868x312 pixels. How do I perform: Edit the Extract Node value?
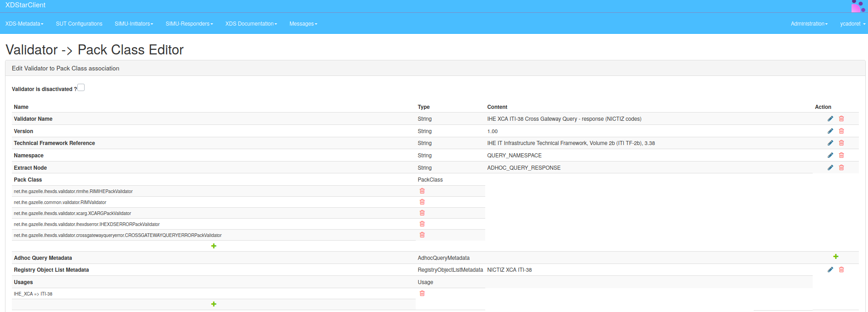coord(830,168)
